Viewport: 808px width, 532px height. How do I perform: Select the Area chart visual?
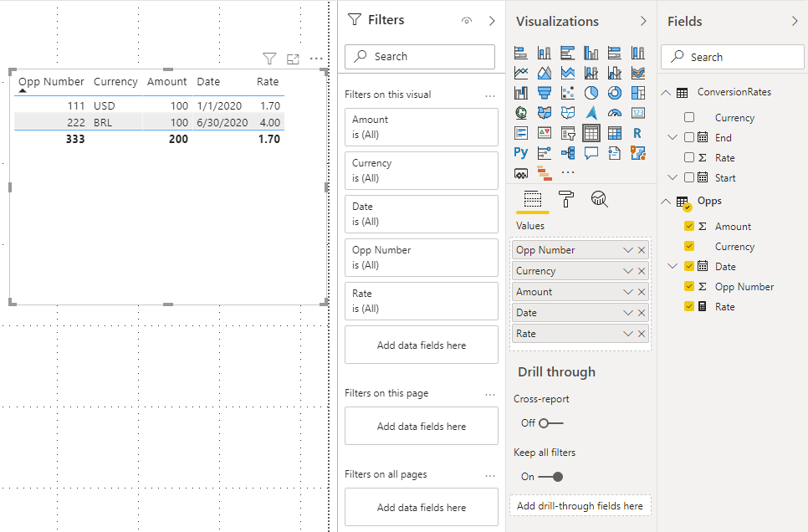545,73
